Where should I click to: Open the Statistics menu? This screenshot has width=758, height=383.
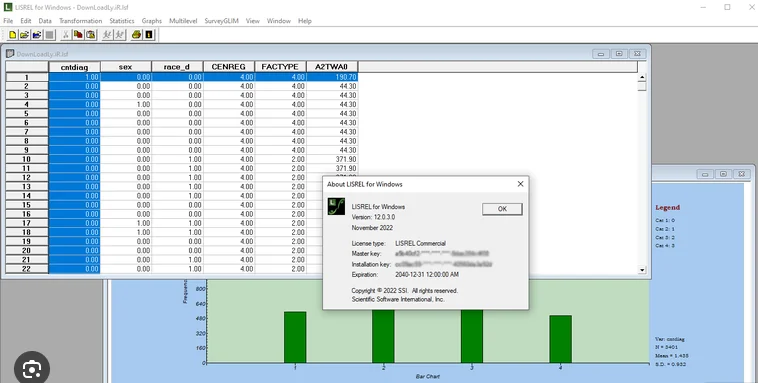pyautogui.click(x=122, y=21)
